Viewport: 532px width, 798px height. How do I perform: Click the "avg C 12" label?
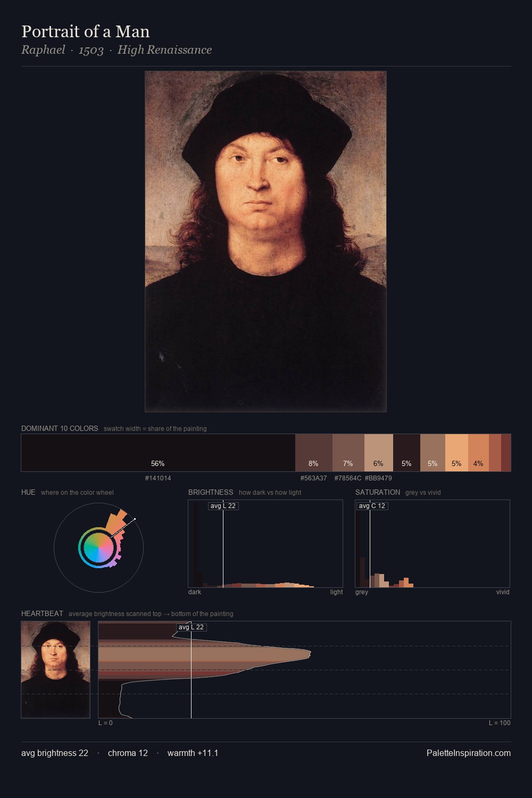tap(372, 506)
